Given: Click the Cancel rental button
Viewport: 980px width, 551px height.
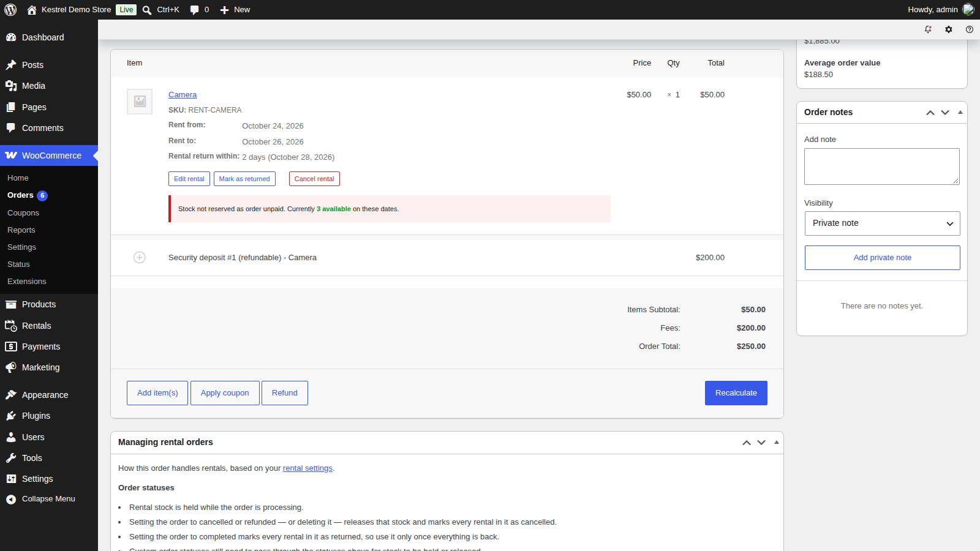Looking at the screenshot, I should point(314,179).
